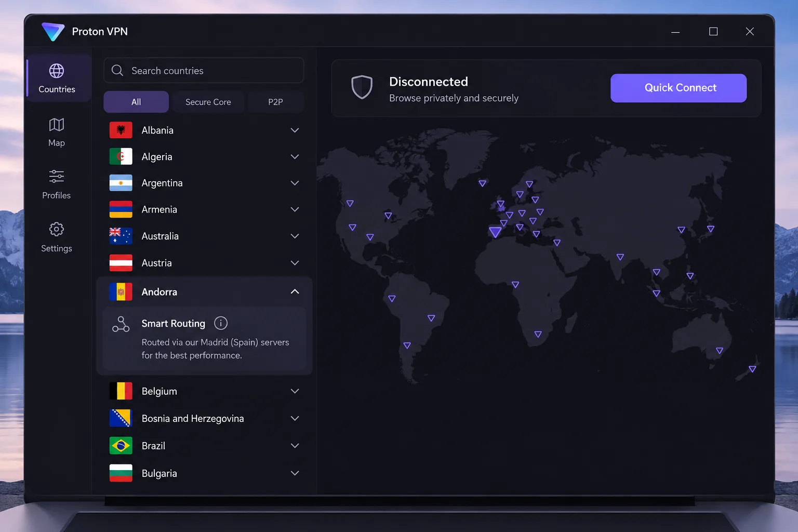798x532 pixels.
Task: Click the shield status icon
Action: (362, 87)
